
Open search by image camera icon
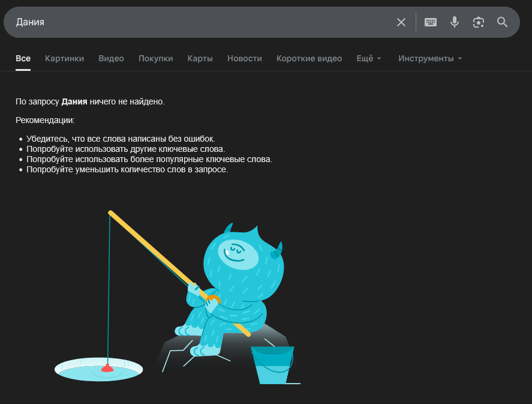(x=478, y=22)
